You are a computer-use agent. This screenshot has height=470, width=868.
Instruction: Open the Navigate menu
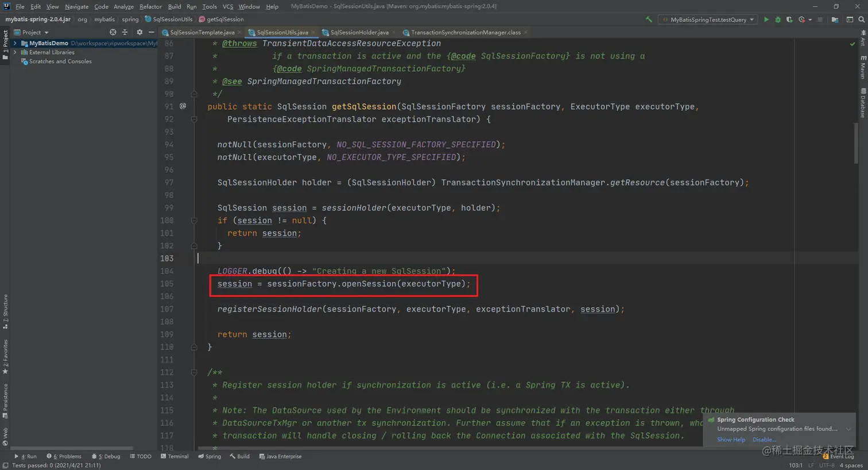tap(76, 6)
